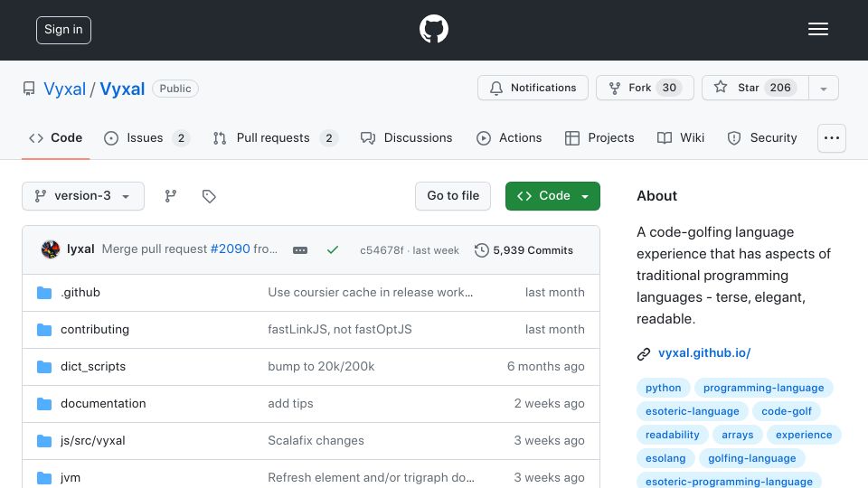Switch to the Issues tab
The image size is (868, 488).
click(x=146, y=137)
